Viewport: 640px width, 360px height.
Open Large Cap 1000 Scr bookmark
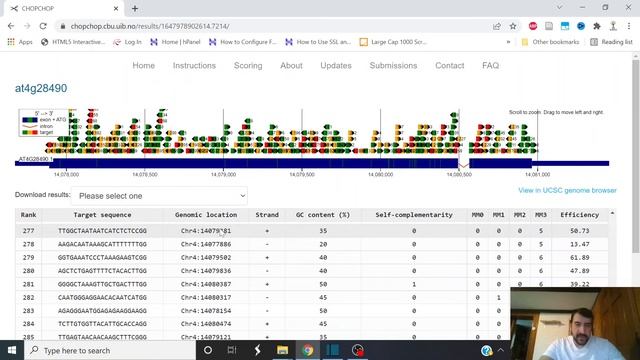coord(393,42)
